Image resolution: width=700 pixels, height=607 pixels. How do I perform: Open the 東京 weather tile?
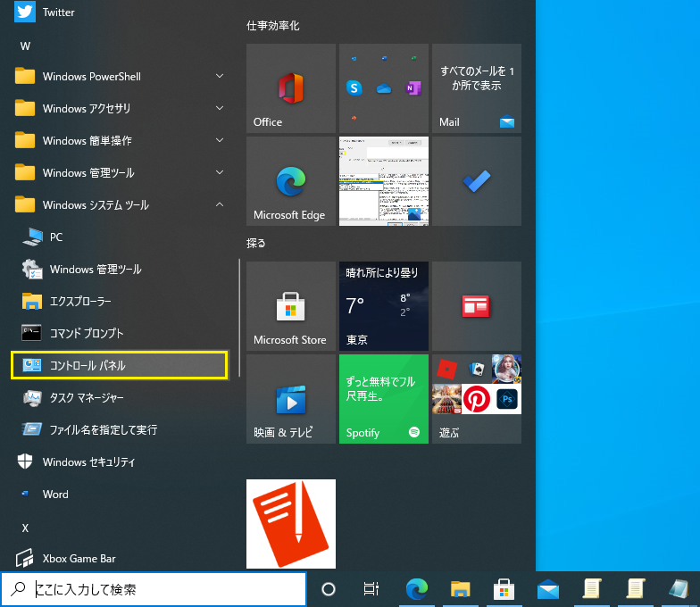click(x=384, y=306)
